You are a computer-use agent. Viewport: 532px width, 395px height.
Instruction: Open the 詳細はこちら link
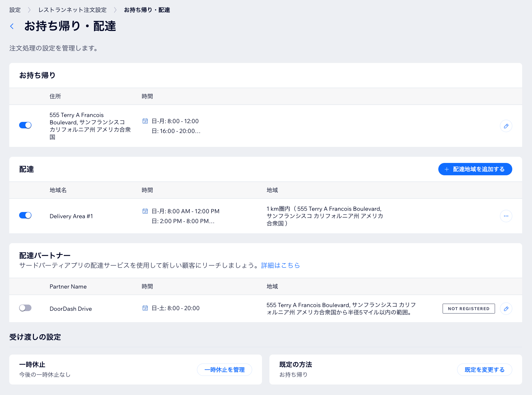click(x=280, y=265)
